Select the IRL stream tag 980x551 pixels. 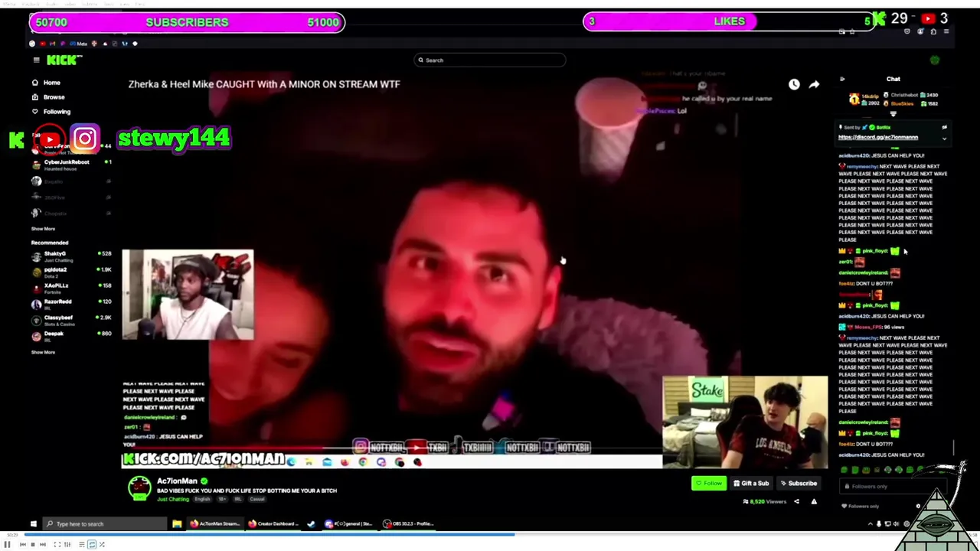coord(237,499)
